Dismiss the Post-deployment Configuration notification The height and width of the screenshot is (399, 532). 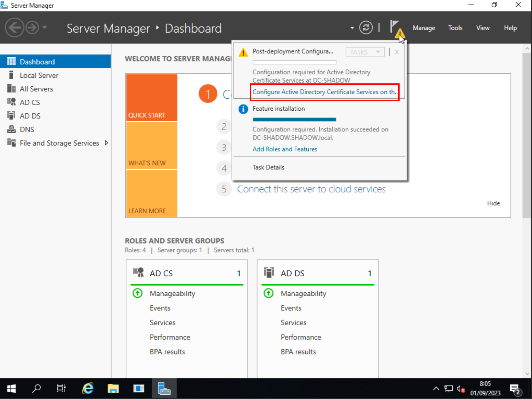click(397, 52)
